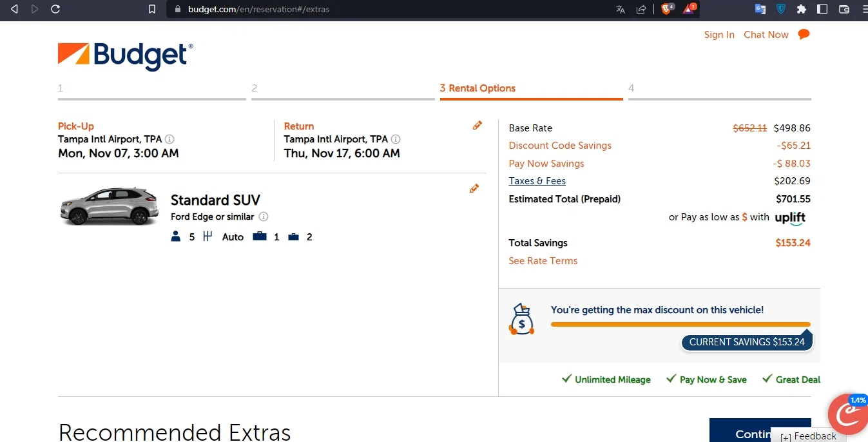
Task: Click the Brave Shields lion icon
Action: (x=666, y=9)
